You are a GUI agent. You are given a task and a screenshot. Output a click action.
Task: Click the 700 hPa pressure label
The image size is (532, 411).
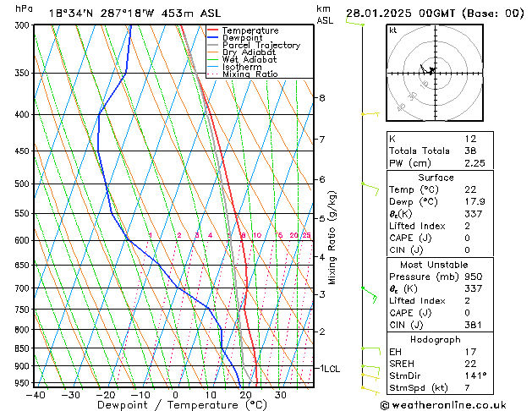24,288
